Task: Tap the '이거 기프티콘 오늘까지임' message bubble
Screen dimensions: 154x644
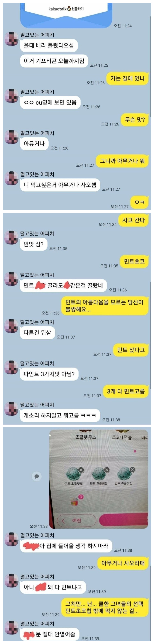Action: coord(54,61)
